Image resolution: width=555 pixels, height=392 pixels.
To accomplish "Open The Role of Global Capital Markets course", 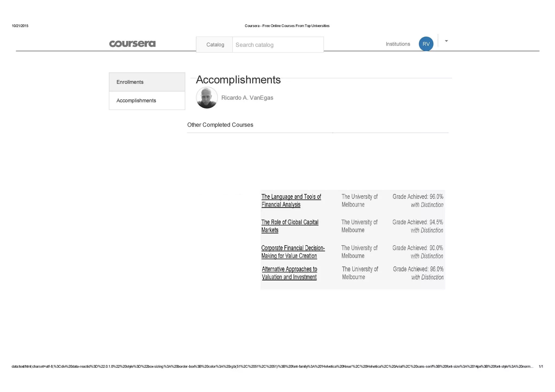I will click(x=289, y=226).
